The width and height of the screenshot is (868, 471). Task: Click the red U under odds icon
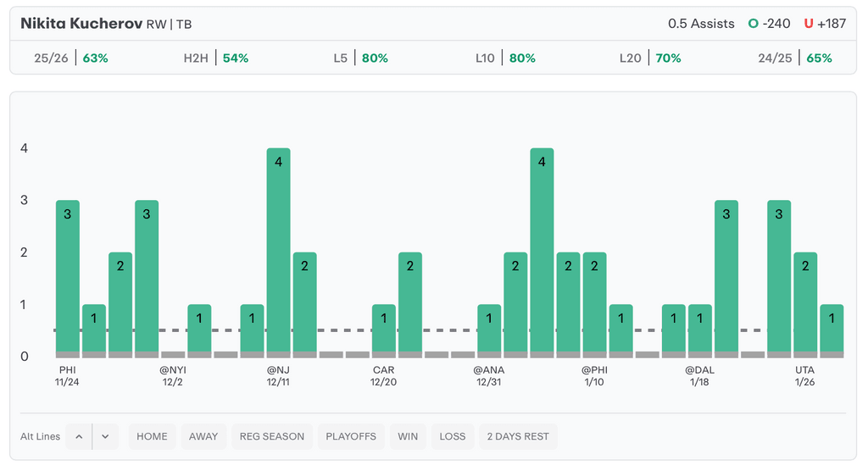tap(808, 24)
